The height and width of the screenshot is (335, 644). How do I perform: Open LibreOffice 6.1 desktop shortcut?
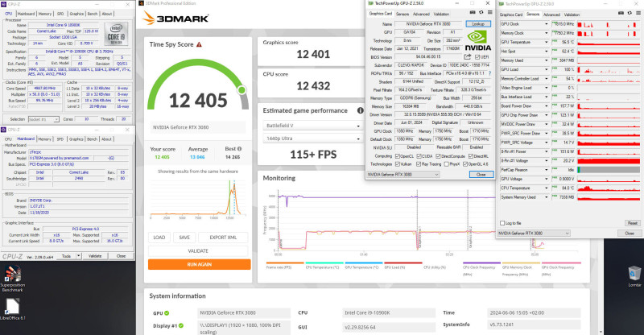coord(12,308)
